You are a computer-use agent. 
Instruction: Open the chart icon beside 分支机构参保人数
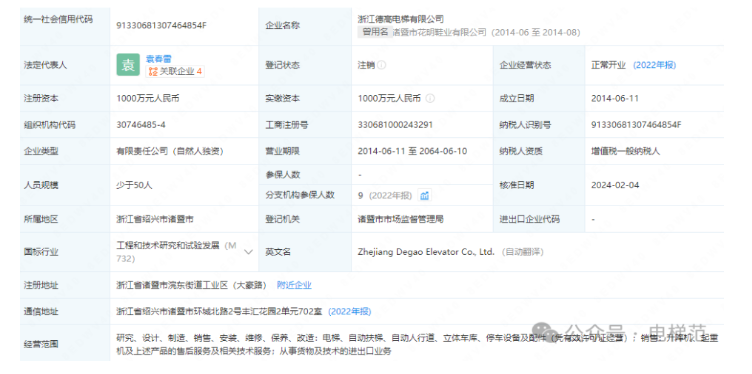424,195
